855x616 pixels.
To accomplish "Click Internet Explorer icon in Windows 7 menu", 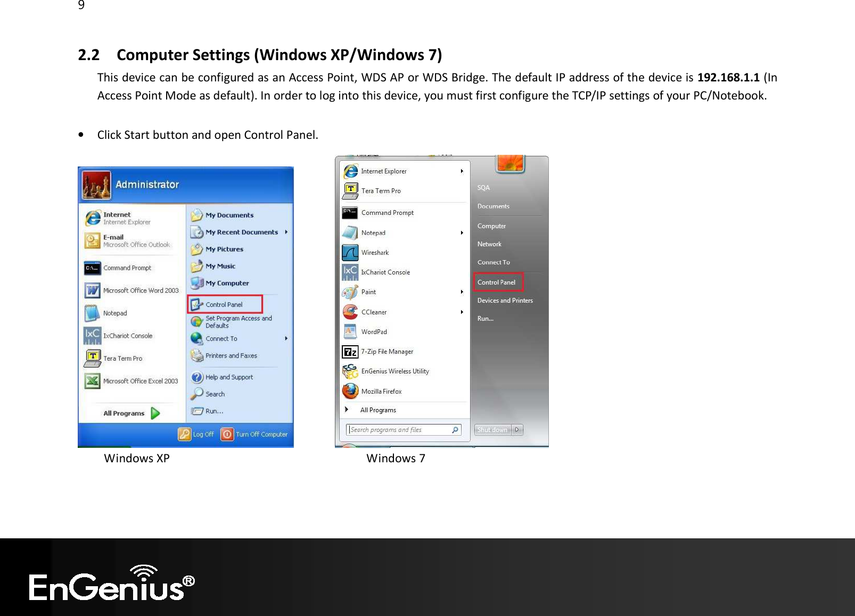I will click(350, 171).
